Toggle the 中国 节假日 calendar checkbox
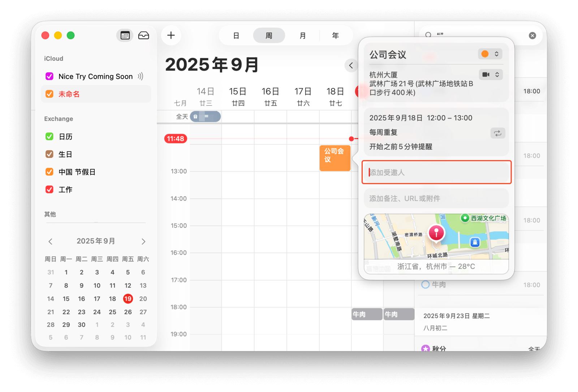 point(49,172)
